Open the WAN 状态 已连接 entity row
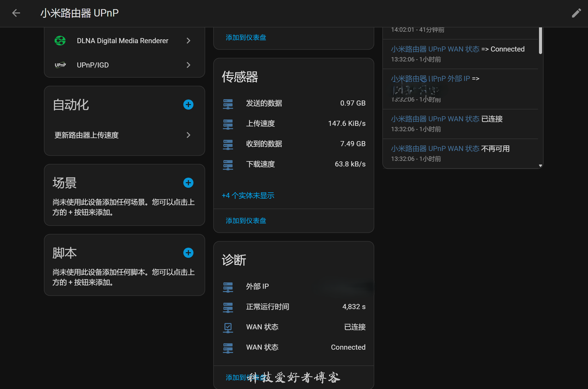This screenshot has width=588, height=389. [294, 327]
